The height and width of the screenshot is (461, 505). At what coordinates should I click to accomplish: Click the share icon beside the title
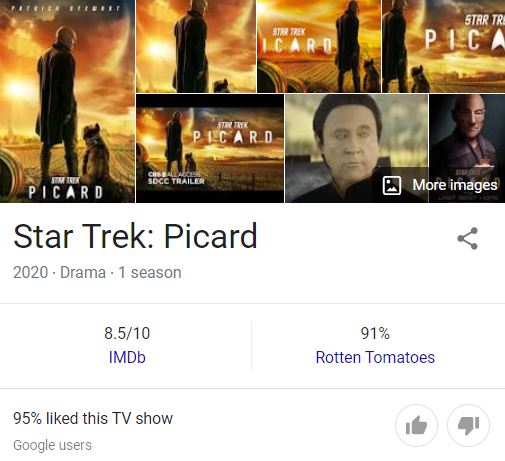tap(468, 238)
